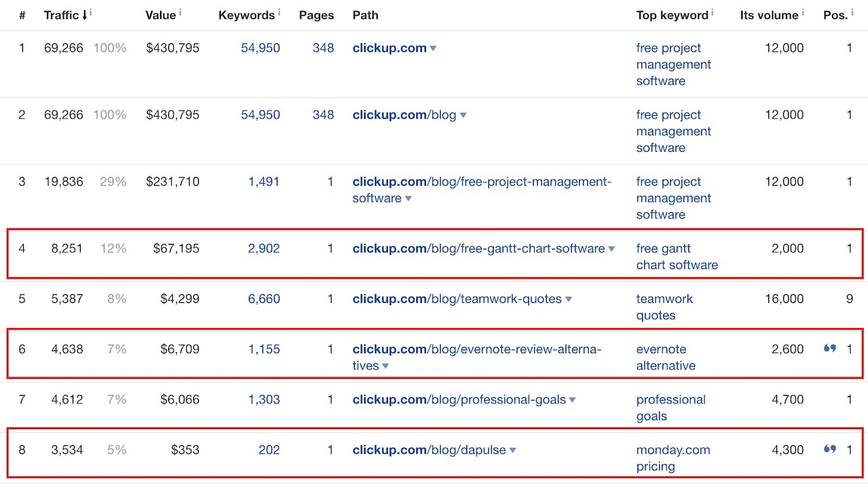The height and width of the screenshot is (488, 868).
Task: Click traffic value 19,836
Action: 64,182
